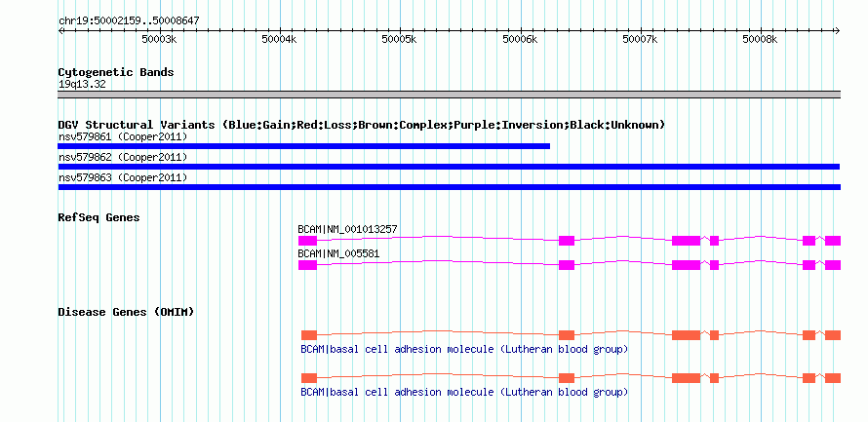Click the nsv579861 structural variant blue bar
Screen dimensions: 868x422
coord(304,146)
